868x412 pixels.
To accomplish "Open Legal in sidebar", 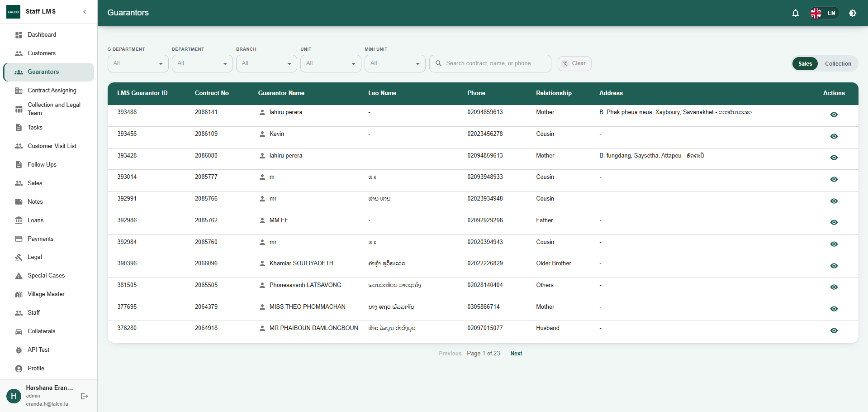I will (x=49, y=257).
